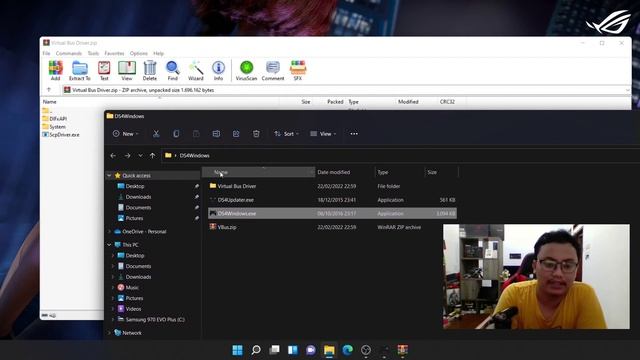The image size is (640, 360).
Task: Click the Add icon in WinRAR toolbar
Action: [56, 70]
